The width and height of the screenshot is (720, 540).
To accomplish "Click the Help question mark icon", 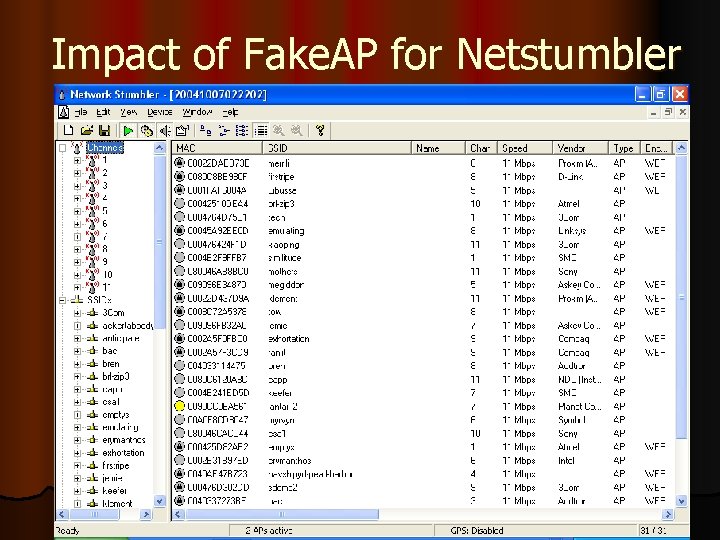I will [x=320, y=131].
